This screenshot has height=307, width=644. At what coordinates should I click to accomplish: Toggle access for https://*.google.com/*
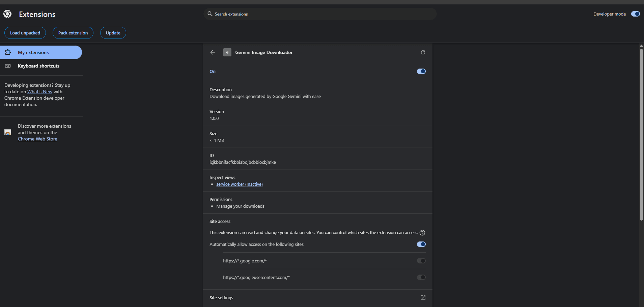pyautogui.click(x=421, y=261)
